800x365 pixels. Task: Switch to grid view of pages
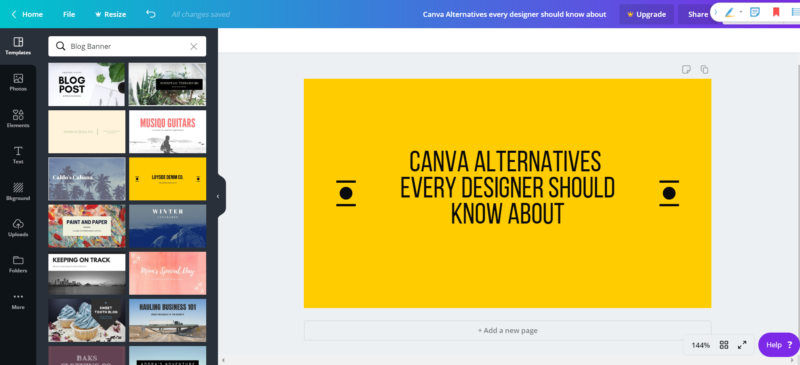[x=724, y=345]
